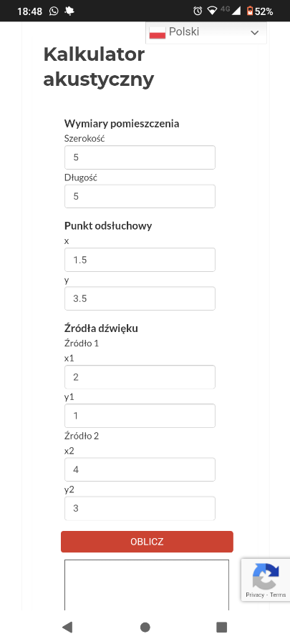Viewport: 290px width, 644px height.
Task: Focus the Długość input field
Action: (140, 196)
